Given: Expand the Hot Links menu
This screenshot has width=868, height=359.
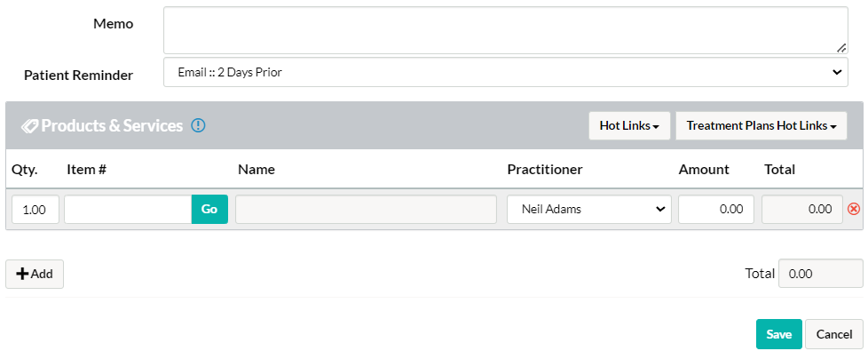Looking at the screenshot, I should pos(629,126).
